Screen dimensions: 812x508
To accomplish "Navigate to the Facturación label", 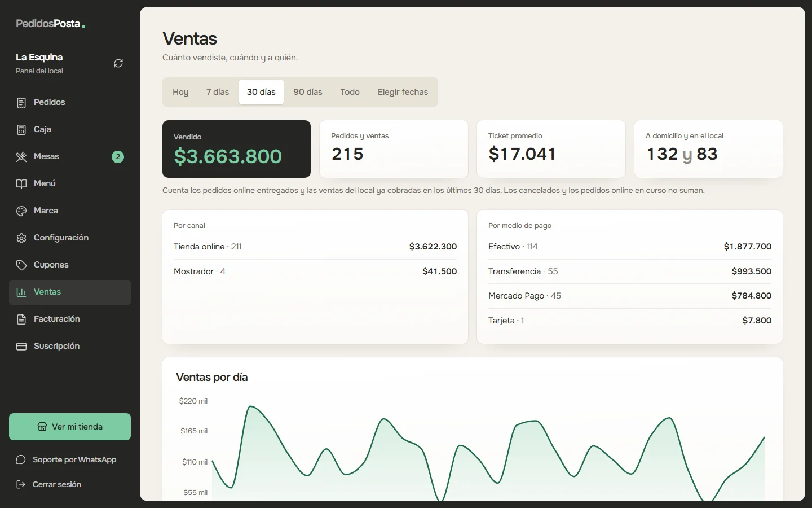I will point(56,319).
